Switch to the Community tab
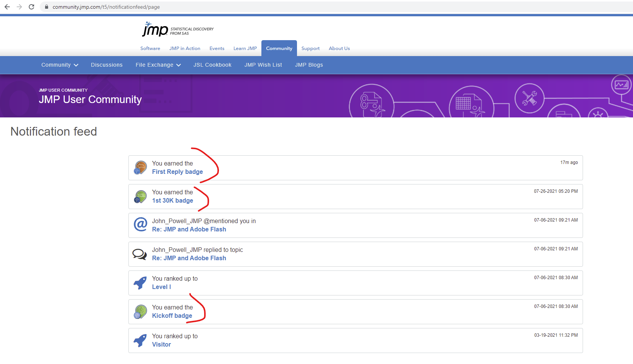 point(279,48)
